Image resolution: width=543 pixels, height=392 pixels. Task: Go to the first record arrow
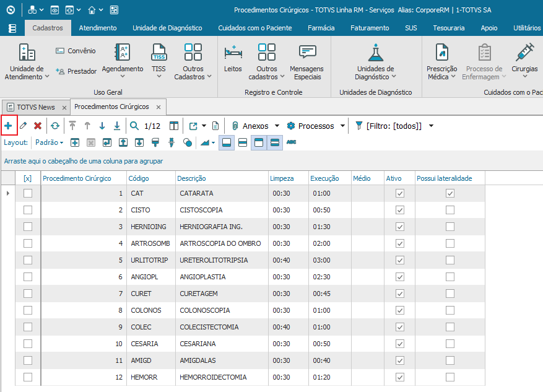point(72,126)
